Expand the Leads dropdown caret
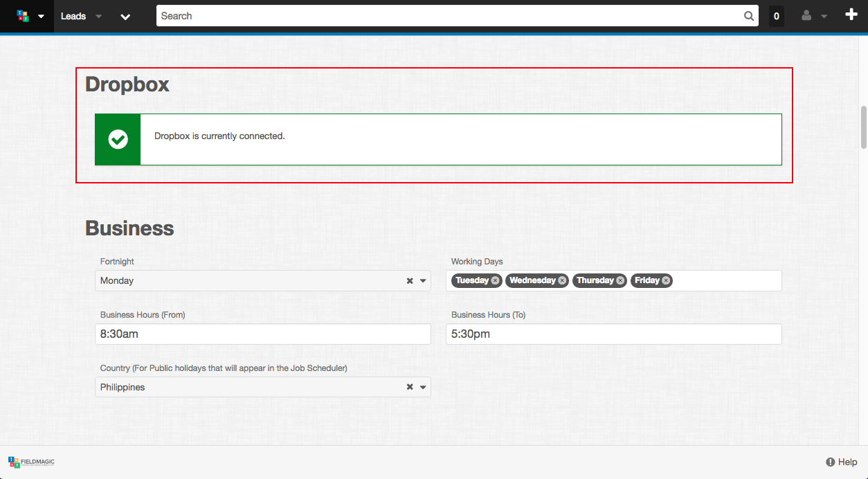Image resolution: width=868 pixels, height=479 pixels. 99,16
